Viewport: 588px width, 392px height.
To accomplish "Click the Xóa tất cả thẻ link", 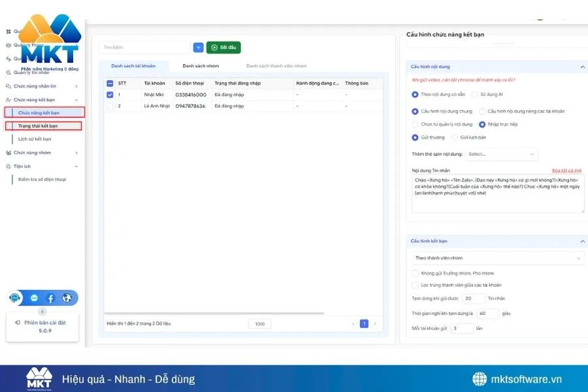I will (x=566, y=171).
